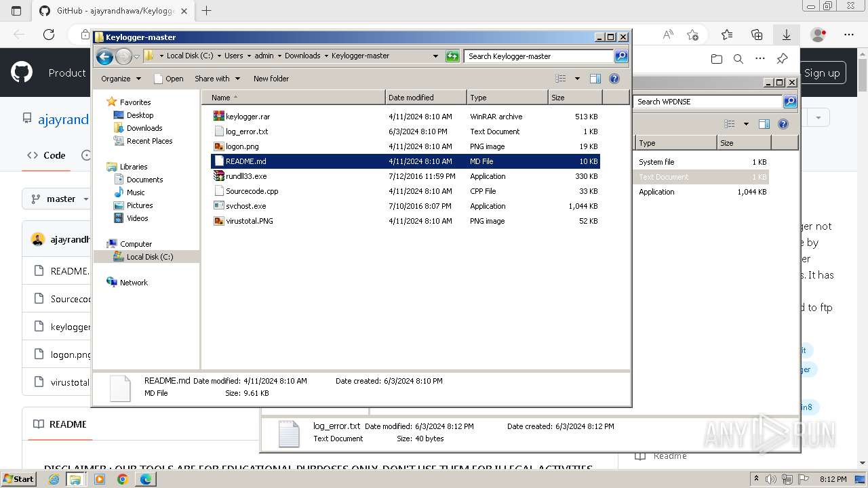Viewport: 868px width, 488px height.
Task: Open the browser Downloads icon
Action: [x=787, y=35]
